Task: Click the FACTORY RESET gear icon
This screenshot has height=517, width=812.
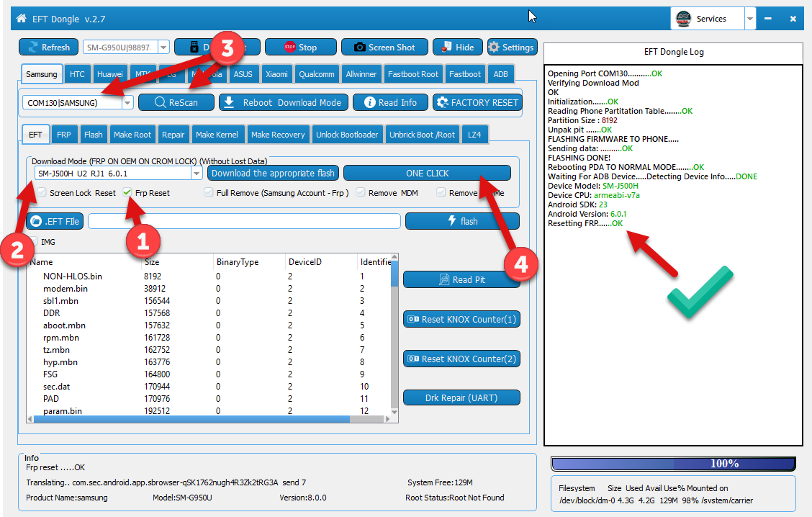Action: click(x=442, y=102)
